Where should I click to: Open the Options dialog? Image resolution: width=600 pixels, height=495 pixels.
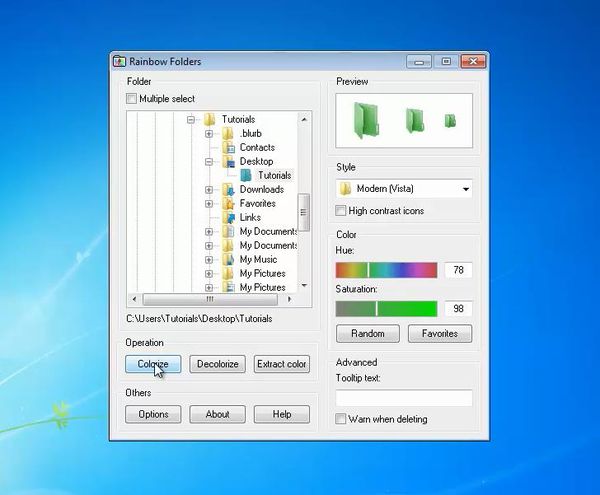pos(153,414)
